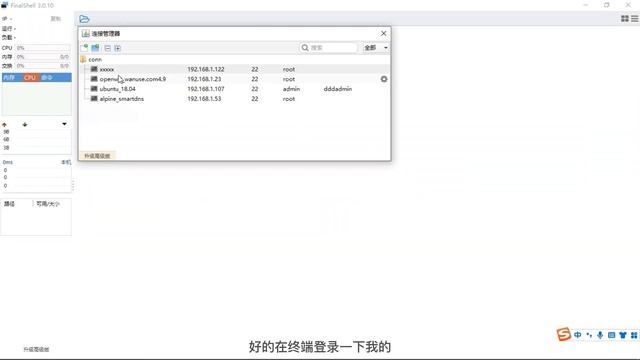Click the upgrade link at sidebar bottom
This screenshot has height=360, width=640.
coord(36,349)
